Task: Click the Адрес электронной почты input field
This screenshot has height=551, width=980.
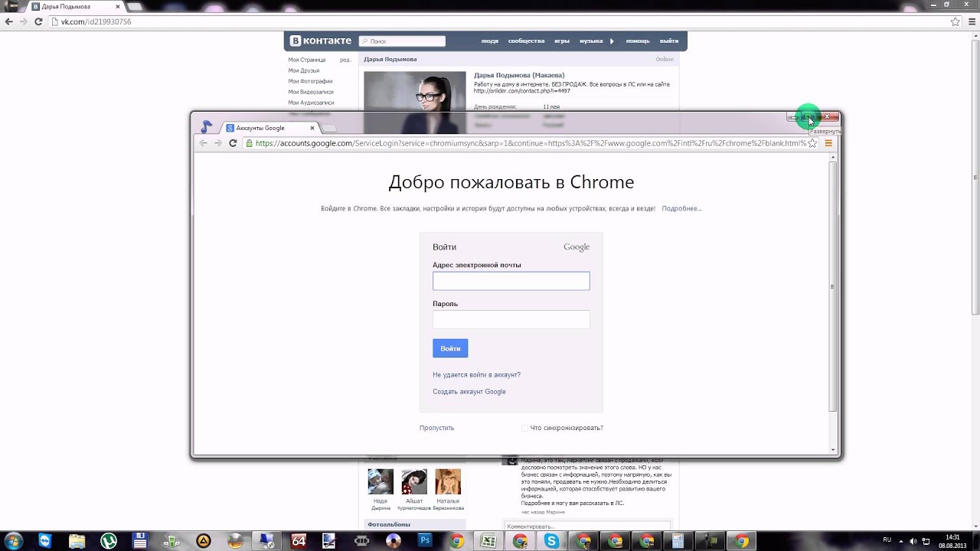Action: click(511, 281)
